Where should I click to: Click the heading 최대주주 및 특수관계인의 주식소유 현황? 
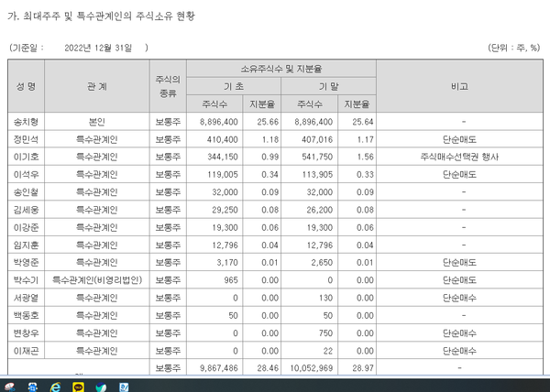coord(109,16)
